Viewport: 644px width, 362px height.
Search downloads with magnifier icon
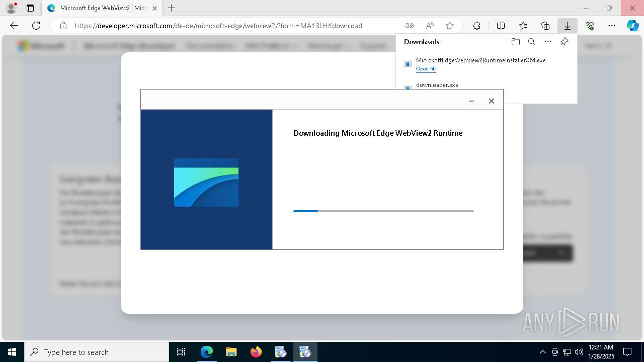tap(532, 42)
